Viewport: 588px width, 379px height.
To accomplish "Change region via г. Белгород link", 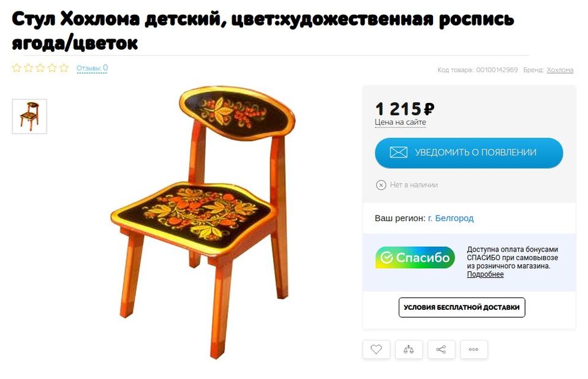I will [x=450, y=218].
